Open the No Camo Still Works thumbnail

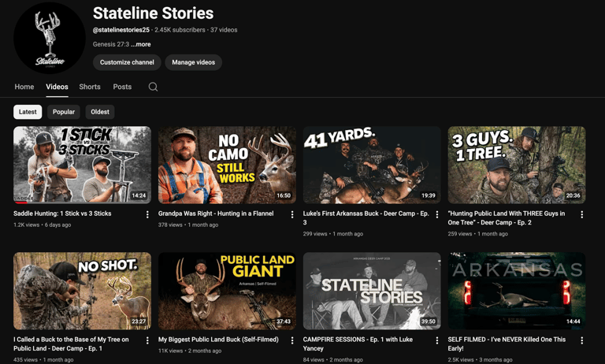click(227, 165)
